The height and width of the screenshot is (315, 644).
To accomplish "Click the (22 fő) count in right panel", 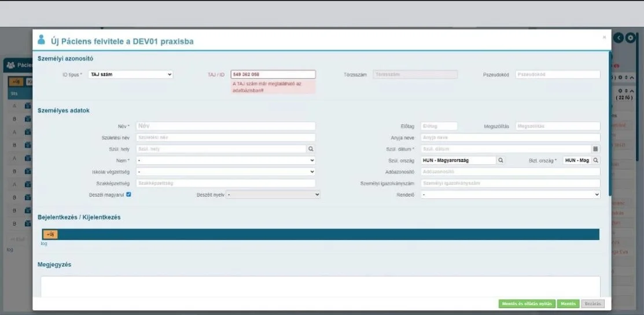I will [x=624, y=97].
